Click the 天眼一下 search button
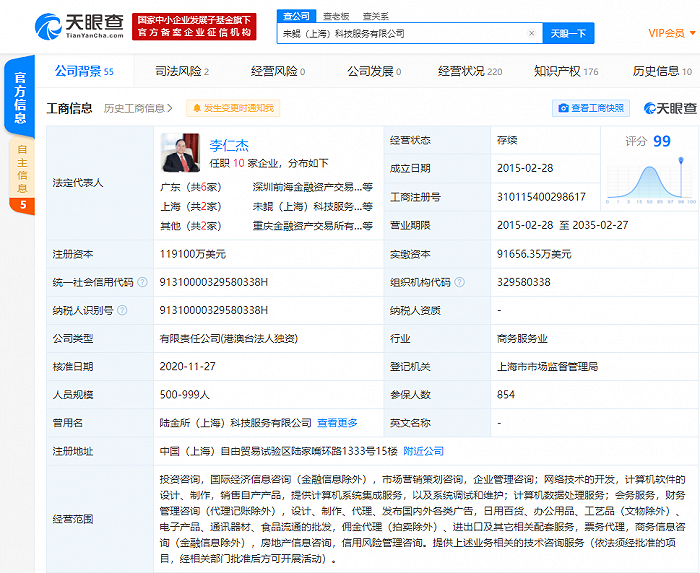 (x=568, y=33)
